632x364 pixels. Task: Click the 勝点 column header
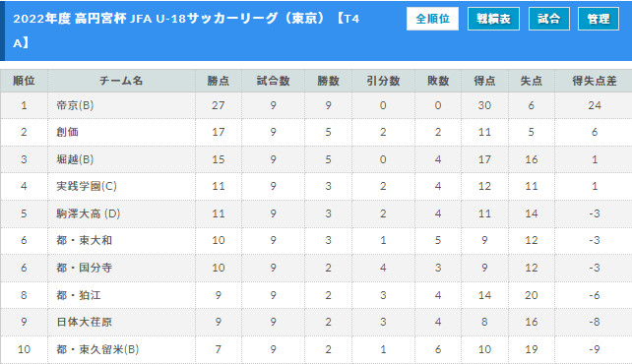[x=219, y=81]
